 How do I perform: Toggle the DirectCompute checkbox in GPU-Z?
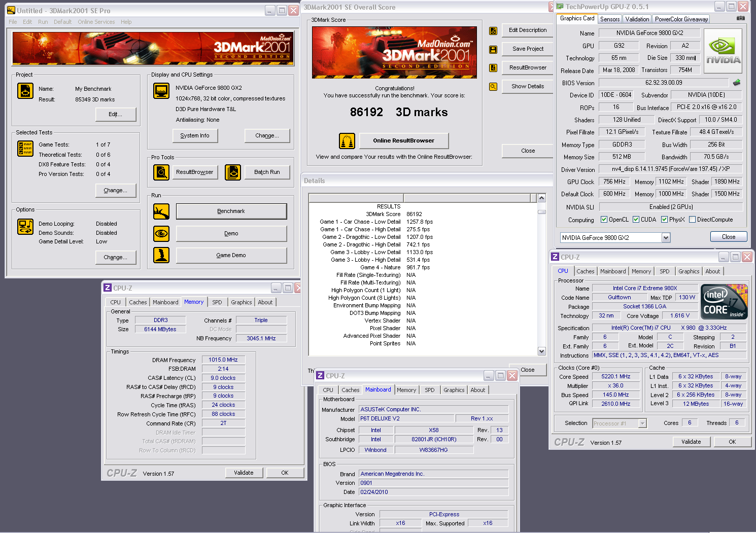692,220
